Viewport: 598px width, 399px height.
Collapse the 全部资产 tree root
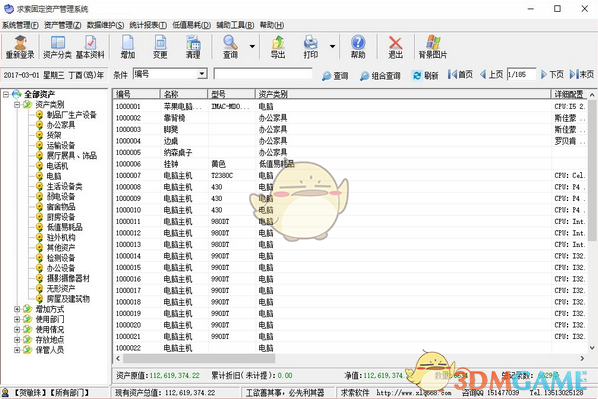(6, 94)
